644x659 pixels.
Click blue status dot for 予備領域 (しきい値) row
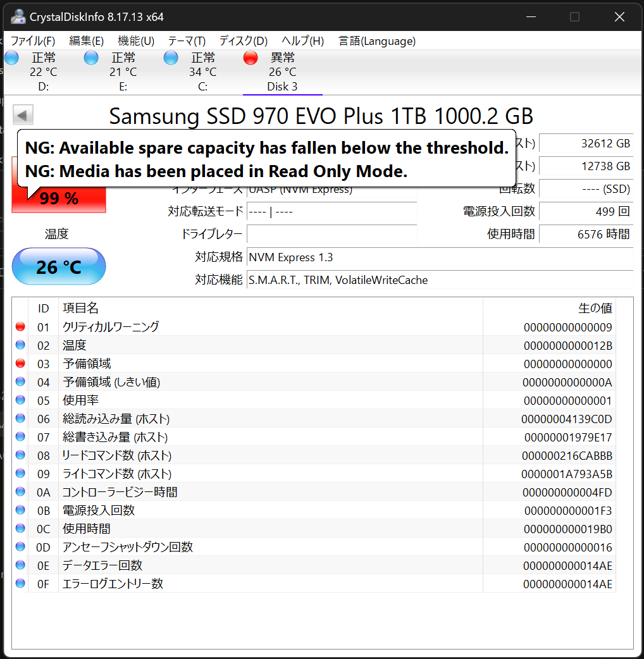pyautogui.click(x=20, y=381)
